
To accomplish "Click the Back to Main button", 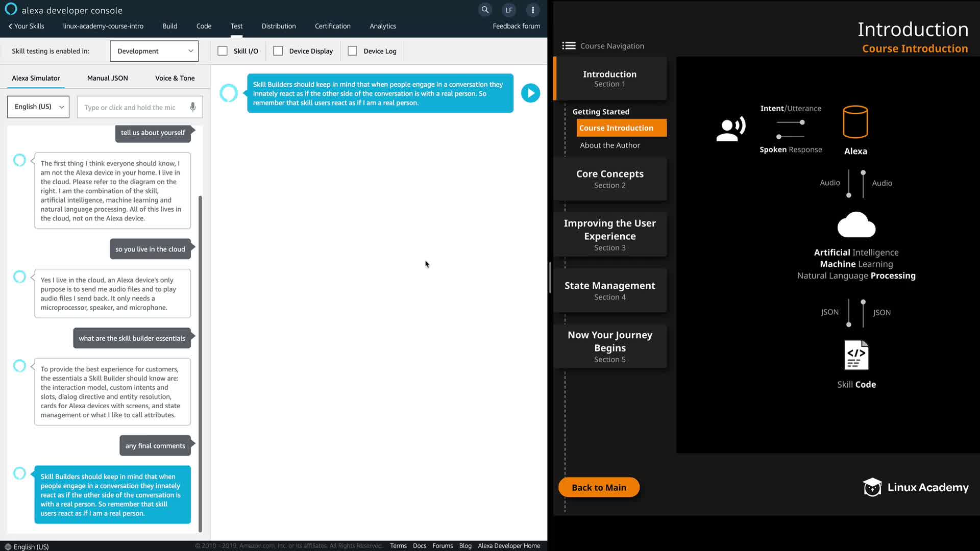I will [x=599, y=487].
